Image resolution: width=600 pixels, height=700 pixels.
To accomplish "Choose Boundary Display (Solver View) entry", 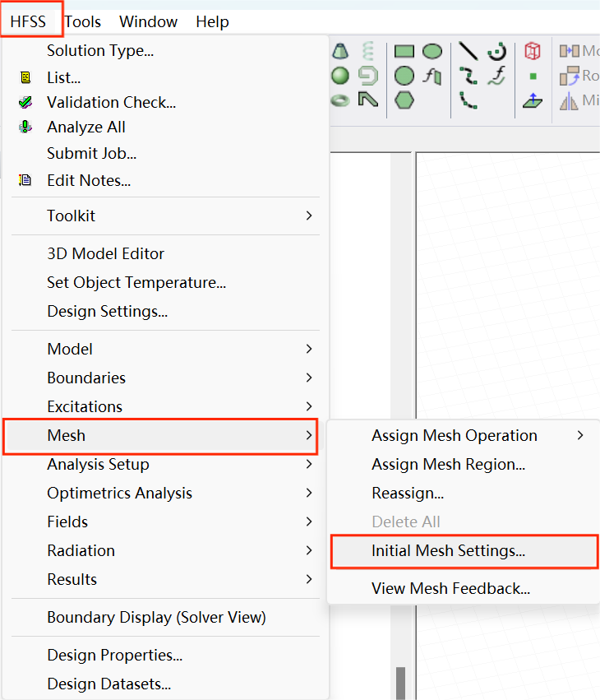I will pyautogui.click(x=157, y=618).
